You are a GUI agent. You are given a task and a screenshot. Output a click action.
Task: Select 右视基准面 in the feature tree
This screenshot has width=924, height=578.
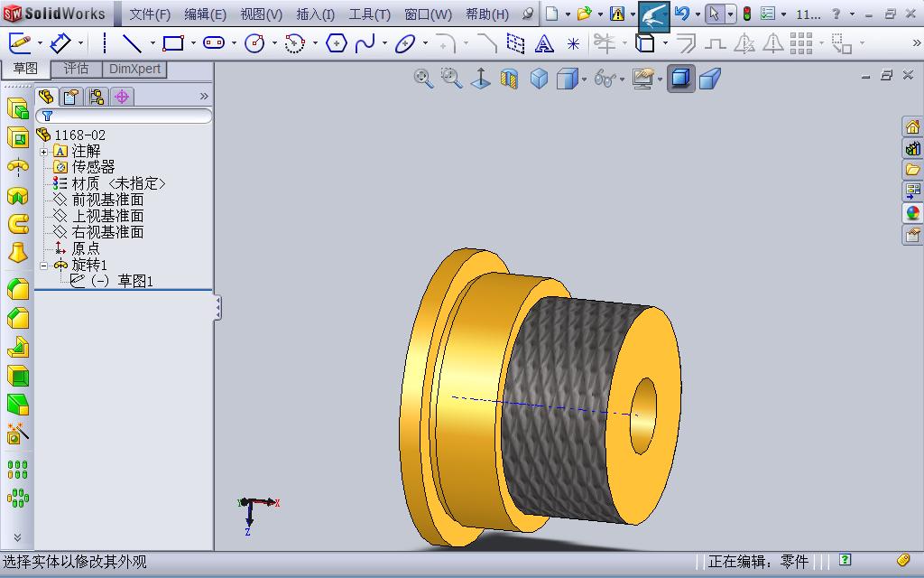click(x=108, y=232)
